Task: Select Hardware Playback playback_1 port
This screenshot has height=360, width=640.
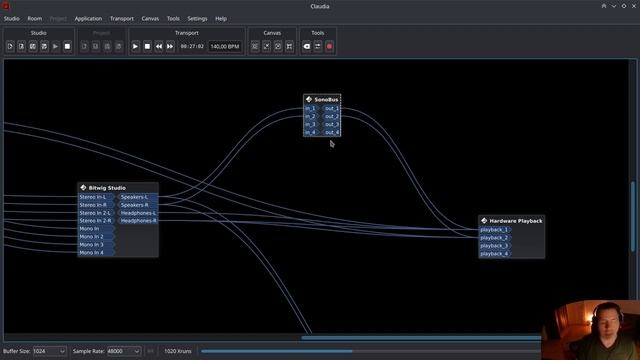Action: pyautogui.click(x=495, y=230)
